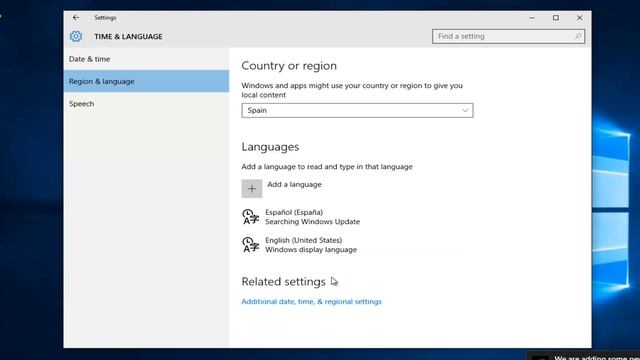Minimize the Settings window
The width and height of the screenshot is (640, 360).
532,18
